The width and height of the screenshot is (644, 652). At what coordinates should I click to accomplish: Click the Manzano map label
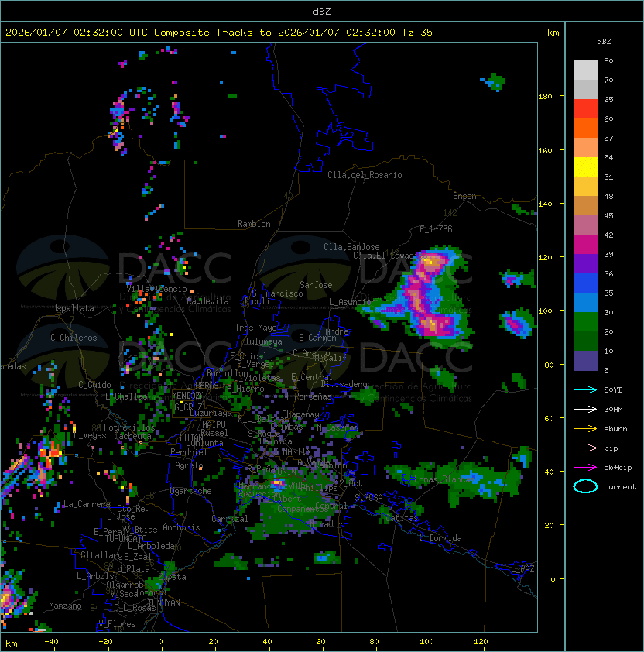tap(65, 606)
